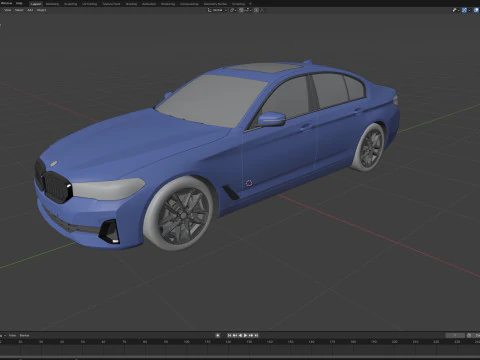This screenshot has height=360, width=480.
Task: Switch to the UV Editing workspace tab
Action: point(89,4)
